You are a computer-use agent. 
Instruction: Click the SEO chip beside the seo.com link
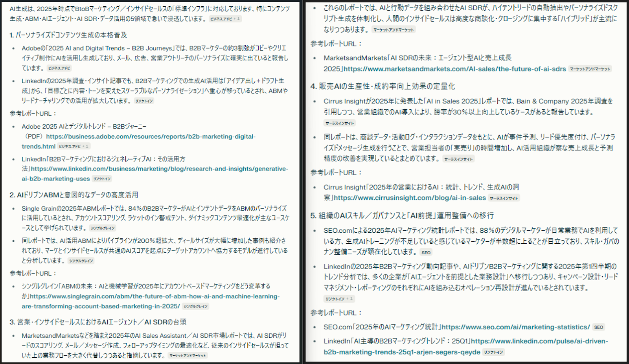[x=599, y=327]
